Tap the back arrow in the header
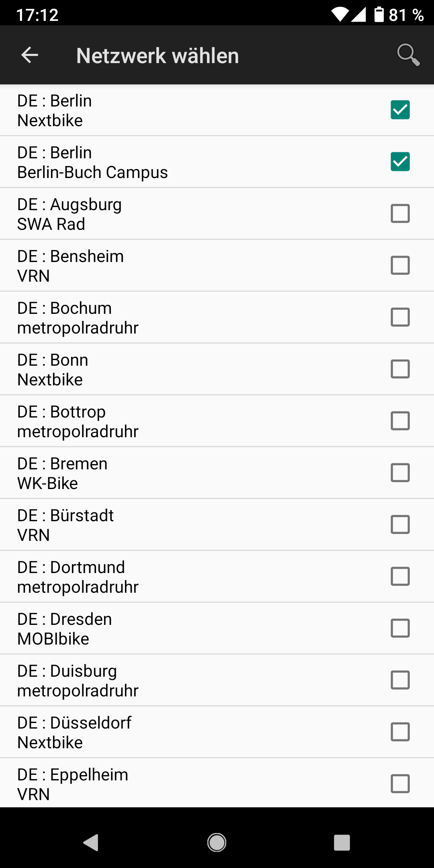434x868 pixels. point(30,55)
